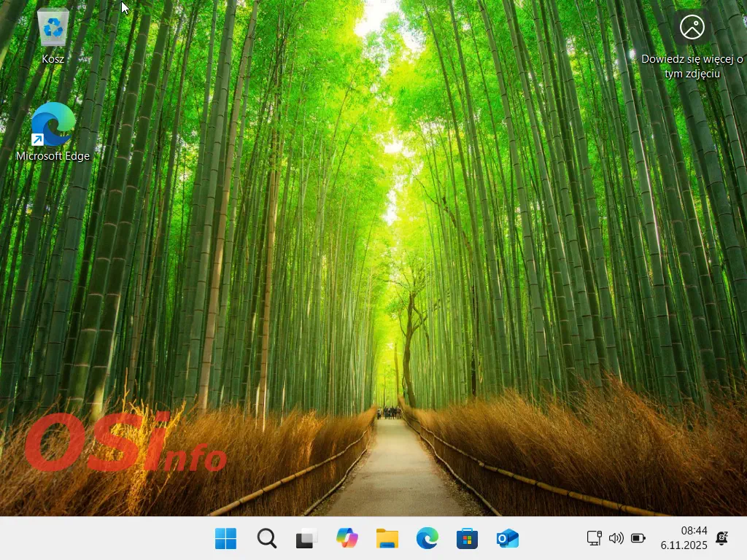Launch Outlook from the taskbar

click(x=507, y=539)
